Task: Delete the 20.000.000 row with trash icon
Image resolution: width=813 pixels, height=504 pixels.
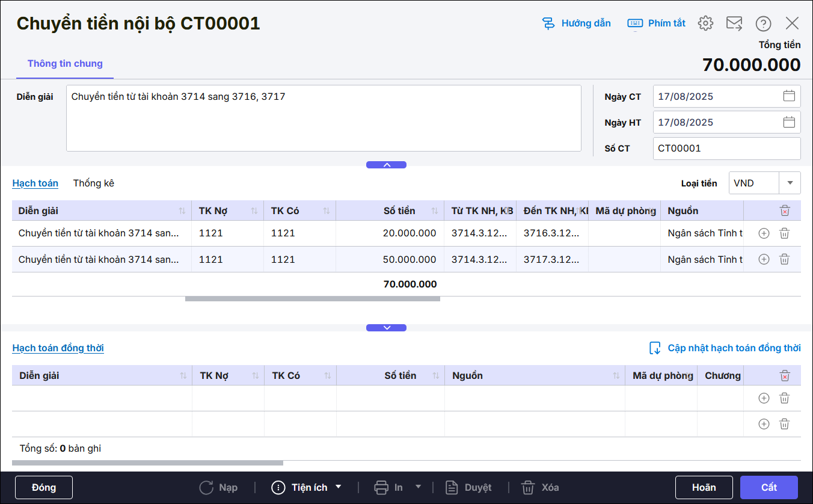Action: coord(784,233)
